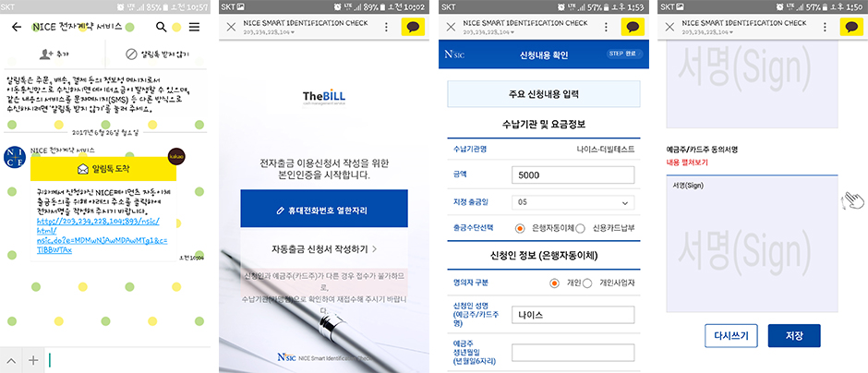Tap the kakao badge beside the message

pyautogui.click(x=176, y=156)
